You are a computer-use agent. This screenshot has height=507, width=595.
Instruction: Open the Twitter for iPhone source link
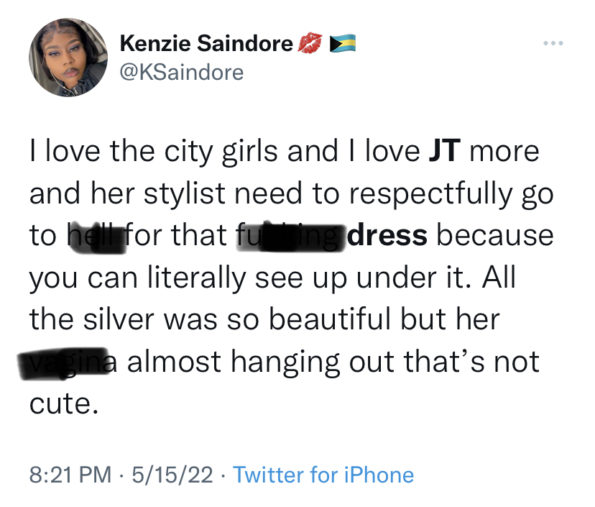coord(323,474)
